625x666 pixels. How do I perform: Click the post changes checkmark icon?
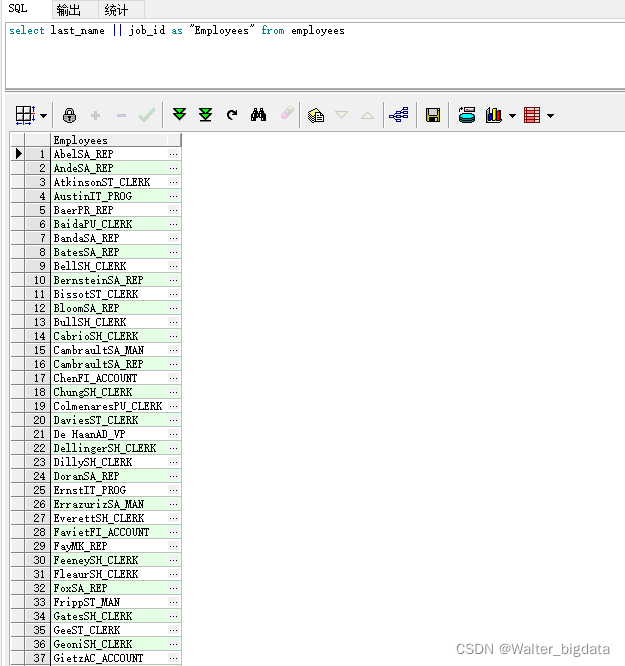(147, 115)
